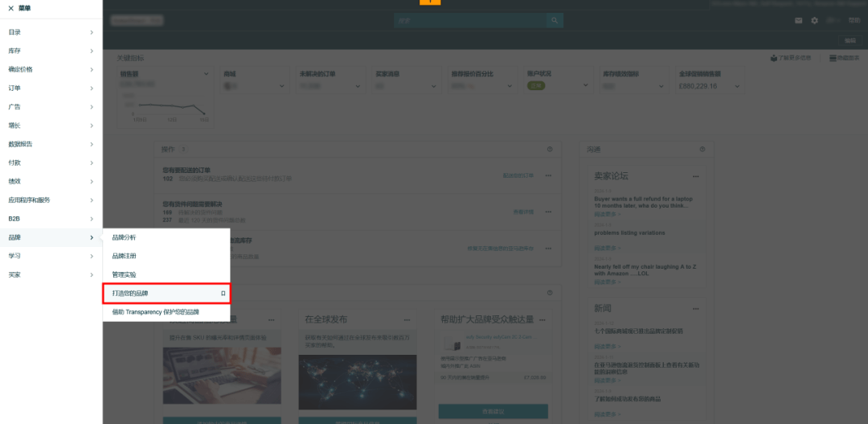Image resolution: width=868 pixels, height=424 pixels.
Task: Select 管理实验 in the submenu
Action: (125, 274)
